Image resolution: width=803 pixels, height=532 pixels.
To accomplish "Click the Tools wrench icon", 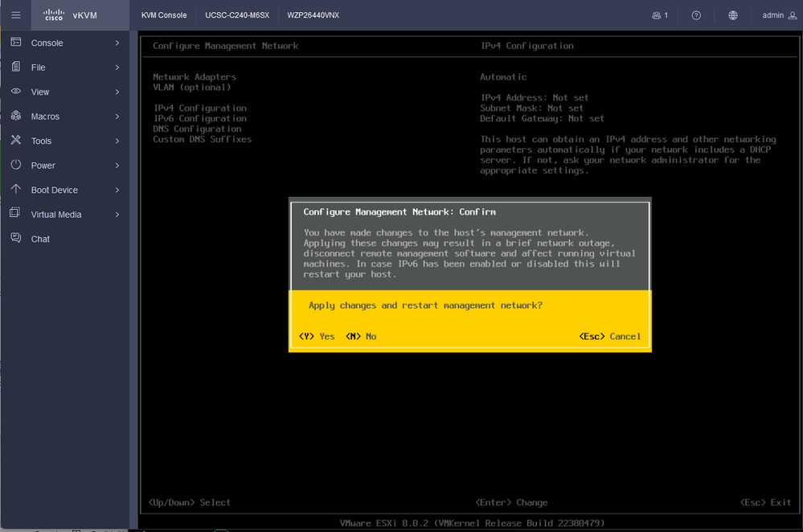I will click(16, 140).
